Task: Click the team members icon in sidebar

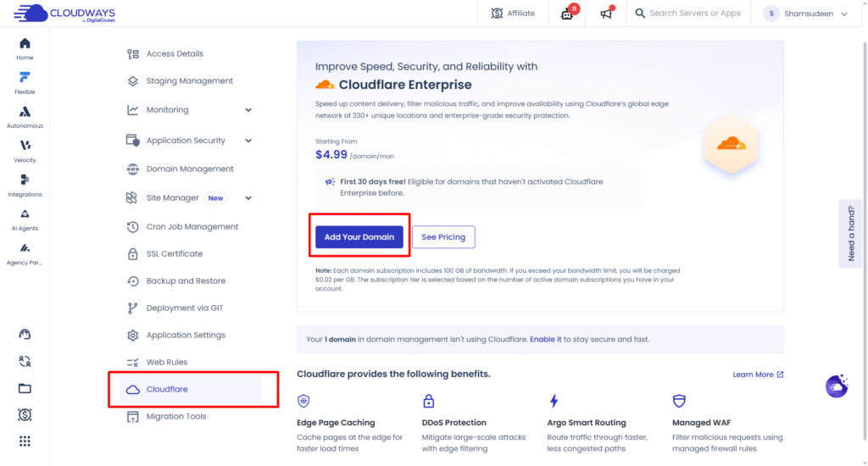Action: [x=25, y=362]
